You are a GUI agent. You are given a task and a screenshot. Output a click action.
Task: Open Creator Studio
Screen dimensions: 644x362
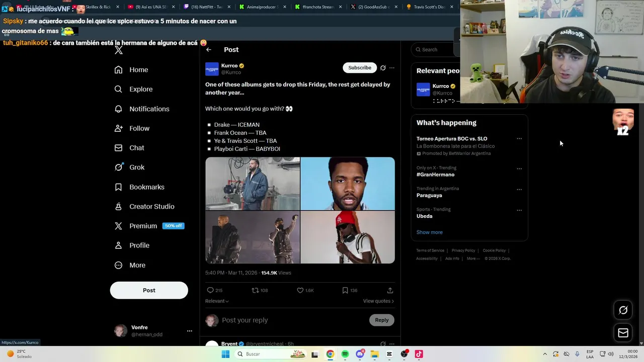point(144,207)
